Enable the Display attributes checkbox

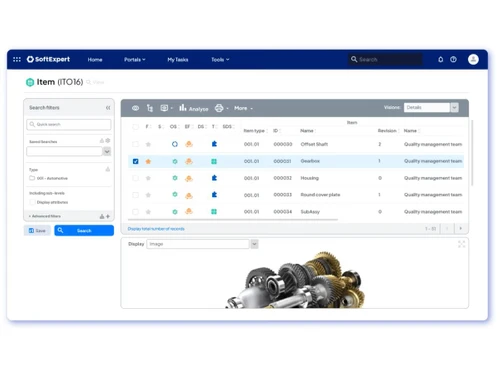[32, 202]
